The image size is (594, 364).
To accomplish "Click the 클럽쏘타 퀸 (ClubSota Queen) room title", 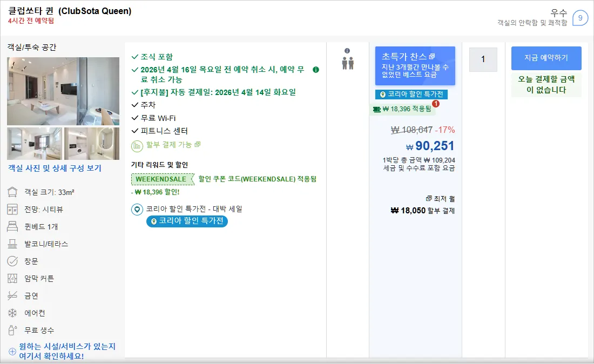I will 70,11.
